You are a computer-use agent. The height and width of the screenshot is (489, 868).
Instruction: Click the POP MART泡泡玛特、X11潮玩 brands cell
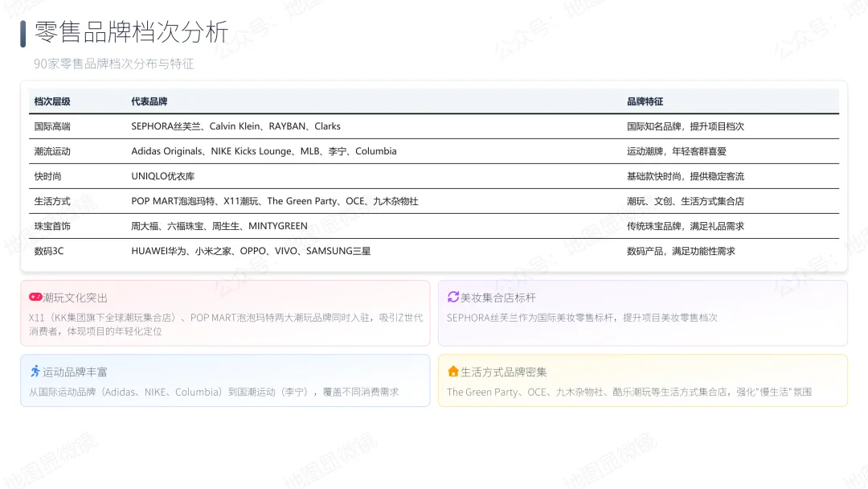pyautogui.click(x=275, y=201)
